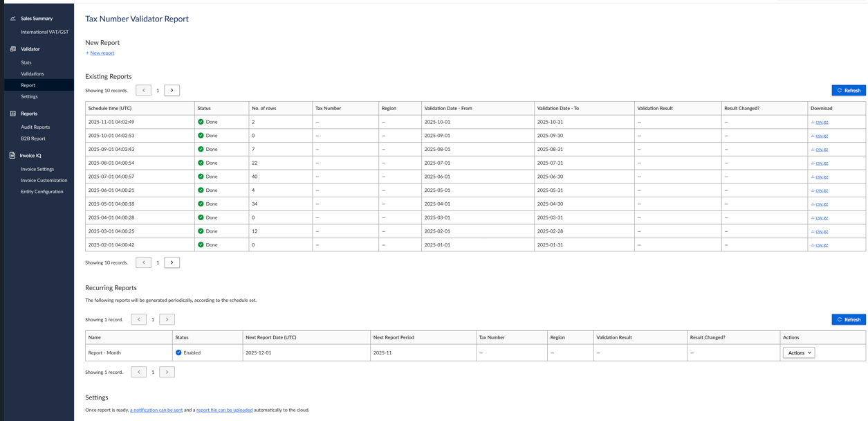The width and height of the screenshot is (868, 421).
Task: Open Validator Stats page
Action: coord(26,62)
